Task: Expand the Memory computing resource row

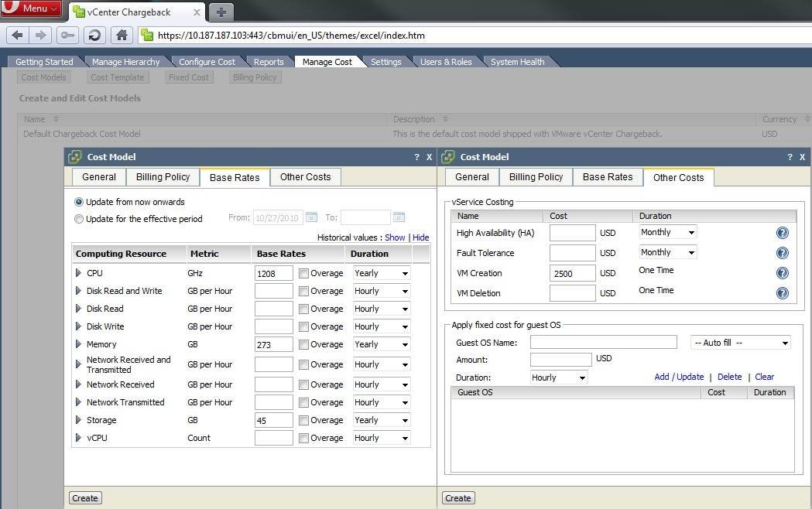Action: [x=78, y=344]
